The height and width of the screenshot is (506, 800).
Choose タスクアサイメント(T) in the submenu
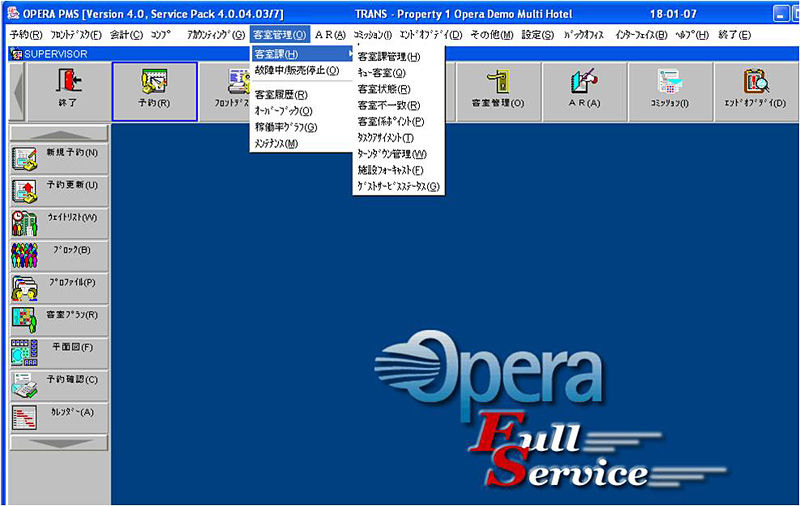coord(386,138)
